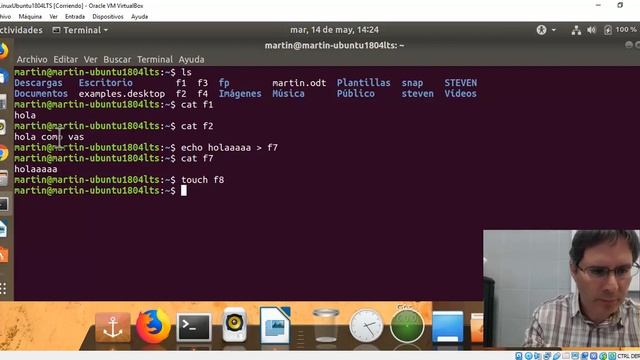Open the Buscar menu in terminal
The image size is (640, 360).
click(x=117, y=60)
